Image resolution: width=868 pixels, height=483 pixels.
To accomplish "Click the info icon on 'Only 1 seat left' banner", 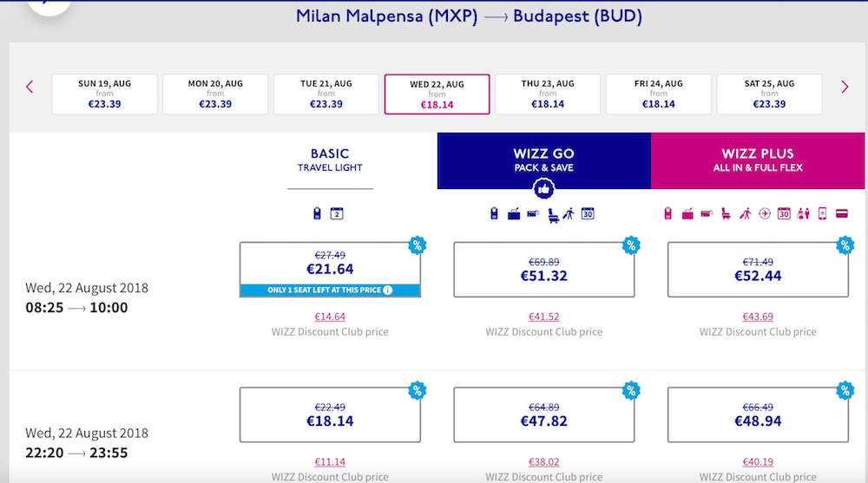I will pos(387,290).
